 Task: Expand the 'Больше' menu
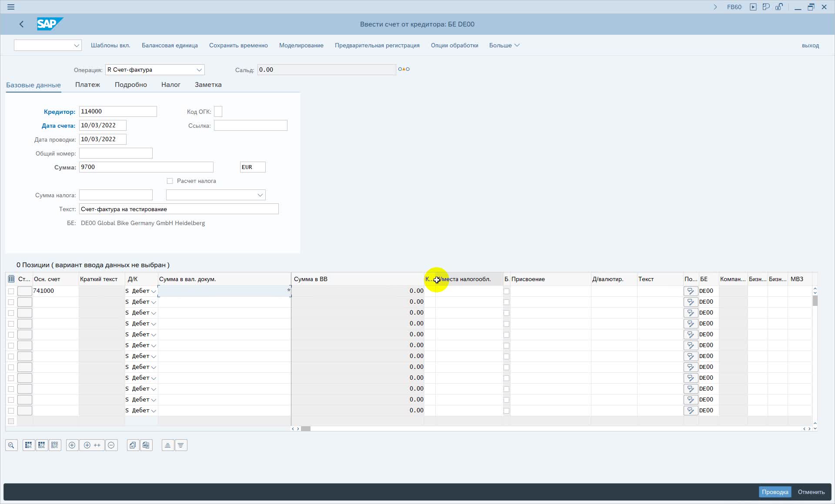tap(504, 45)
